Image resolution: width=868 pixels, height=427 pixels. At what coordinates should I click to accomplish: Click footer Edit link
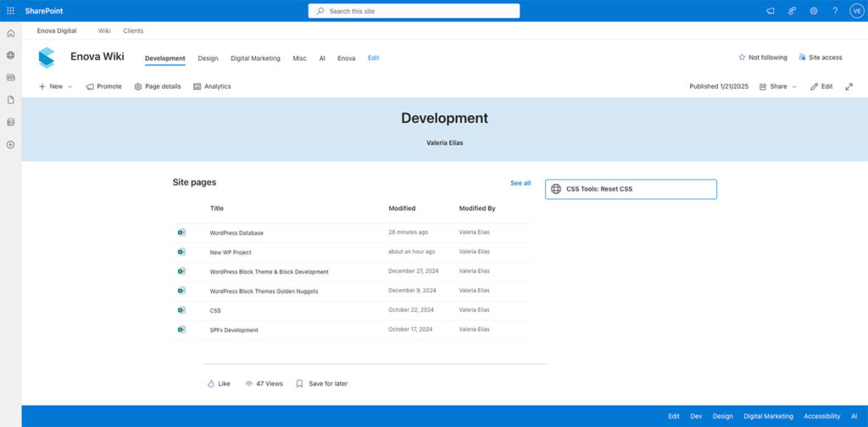pyautogui.click(x=674, y=417)
